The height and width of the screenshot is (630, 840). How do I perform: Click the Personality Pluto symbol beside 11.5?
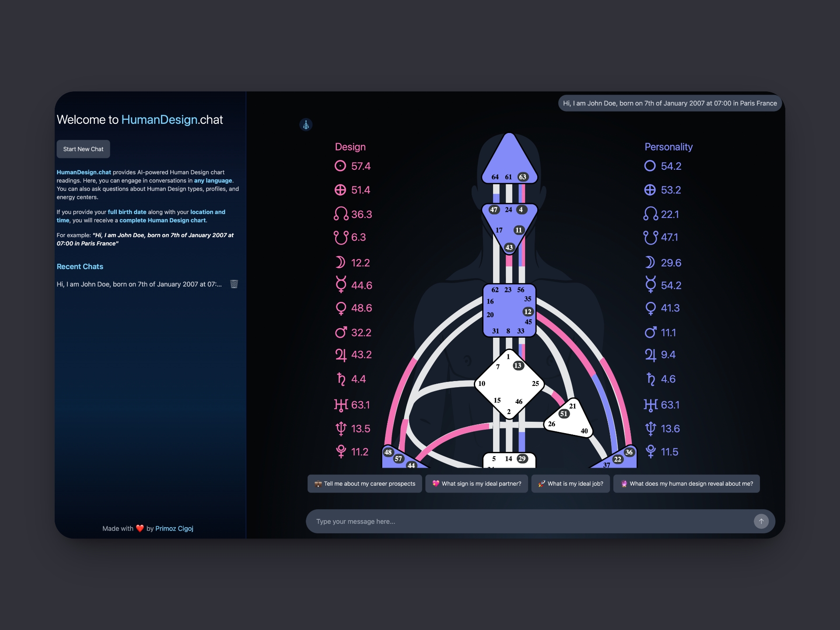point(651,451)
